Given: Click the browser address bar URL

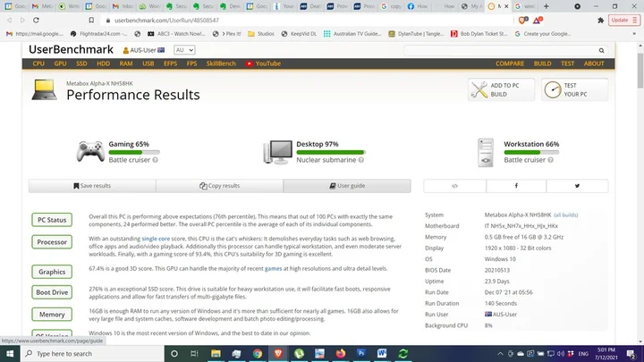Looking at the screenshot, I should [166, 20].
